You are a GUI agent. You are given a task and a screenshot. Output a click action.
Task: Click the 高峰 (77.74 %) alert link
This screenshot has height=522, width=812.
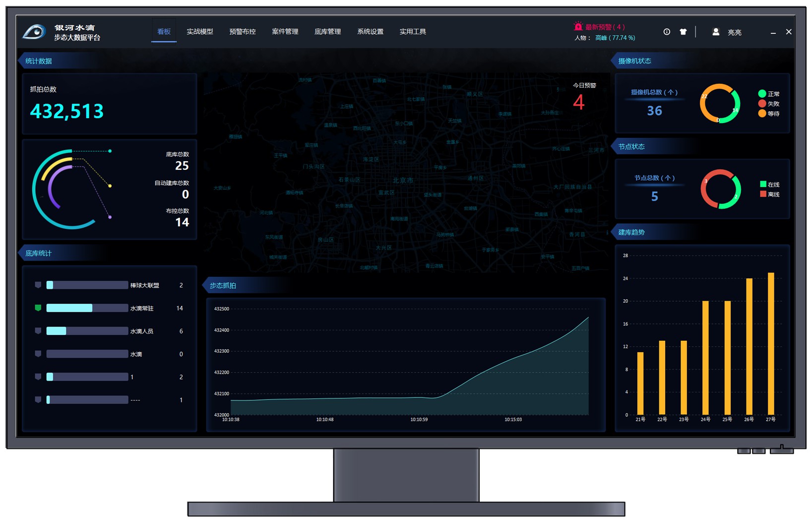(x=615, y=38)
